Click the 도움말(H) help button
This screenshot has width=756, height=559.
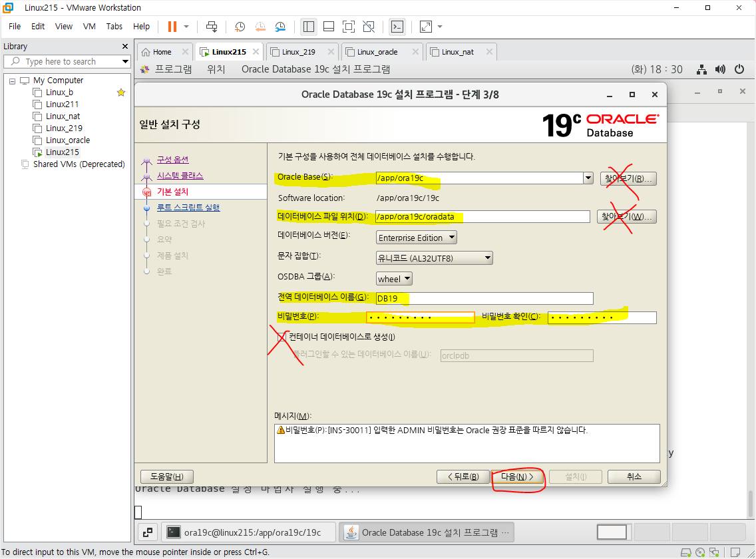point(167,476)
